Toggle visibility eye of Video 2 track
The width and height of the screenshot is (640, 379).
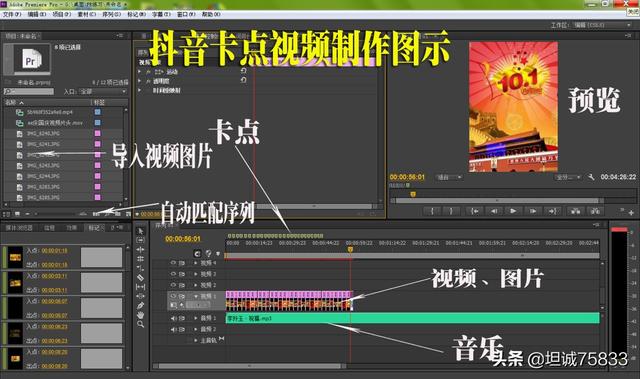click(x=173, y=285)
